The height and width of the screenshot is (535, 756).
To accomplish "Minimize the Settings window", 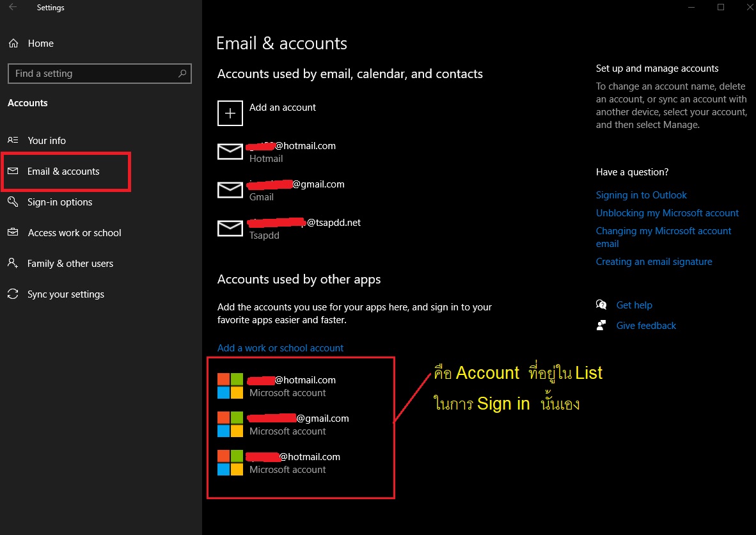I will point(691,7).
